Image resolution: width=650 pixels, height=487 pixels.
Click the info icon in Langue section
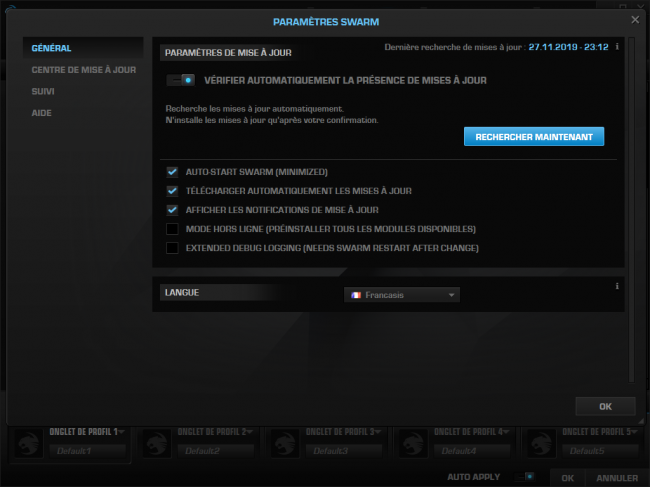pyautogui.click(x=617, y=286)
